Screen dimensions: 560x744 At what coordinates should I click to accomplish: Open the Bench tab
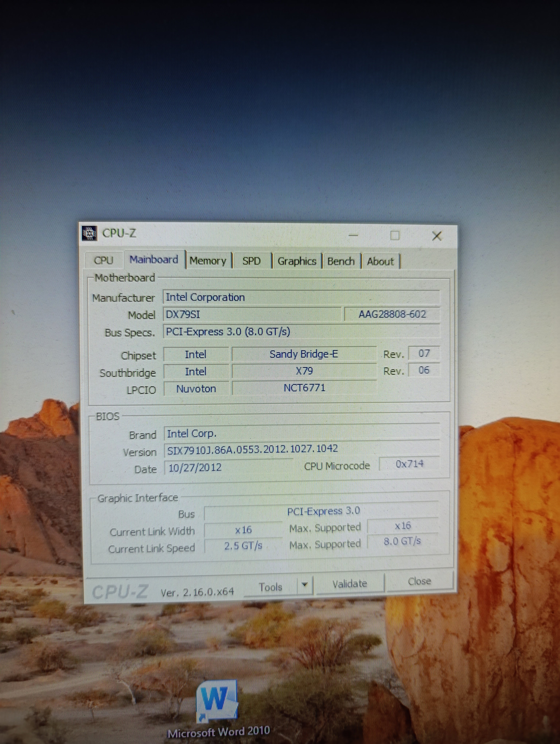coord(341,261)
